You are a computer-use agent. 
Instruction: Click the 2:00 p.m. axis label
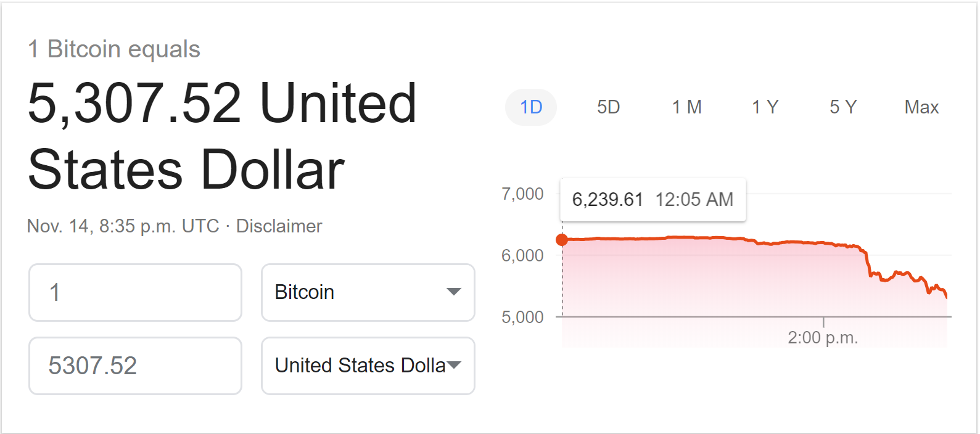[x=823, y=338]
